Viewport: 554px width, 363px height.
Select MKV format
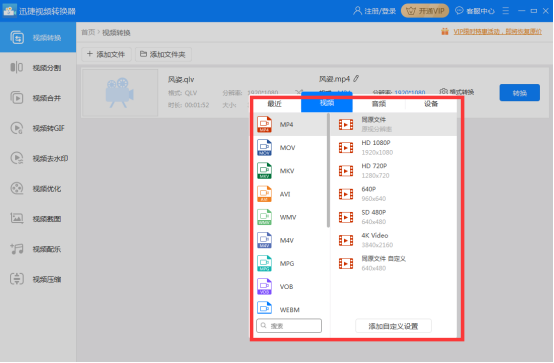[290, 171]
